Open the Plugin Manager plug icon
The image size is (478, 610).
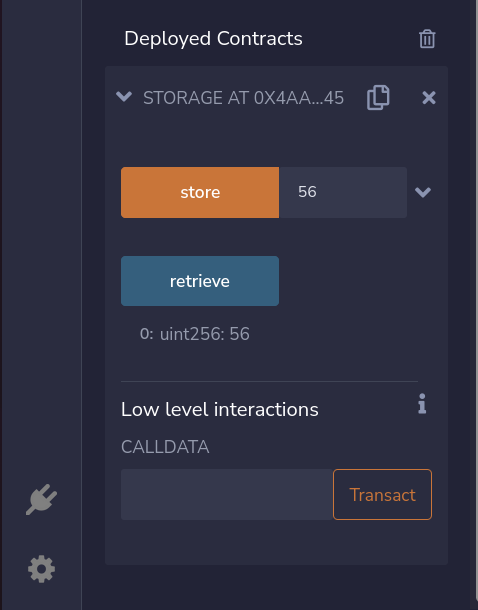pyautogui.click(x=42, y=500)
